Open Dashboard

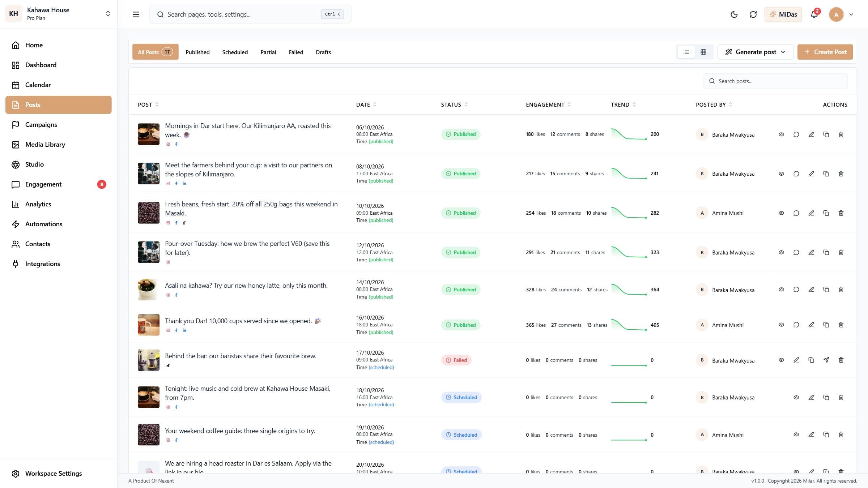tap(58, 65)
